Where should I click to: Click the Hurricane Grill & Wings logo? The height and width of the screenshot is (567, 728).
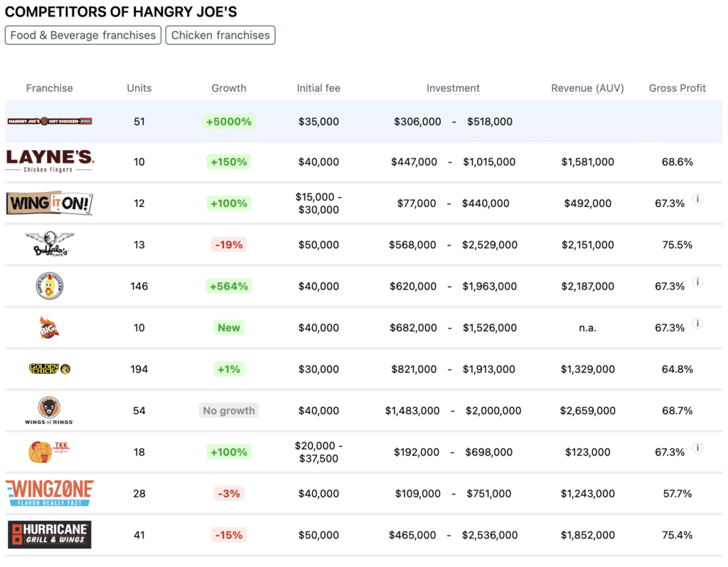tap(50, 534)
